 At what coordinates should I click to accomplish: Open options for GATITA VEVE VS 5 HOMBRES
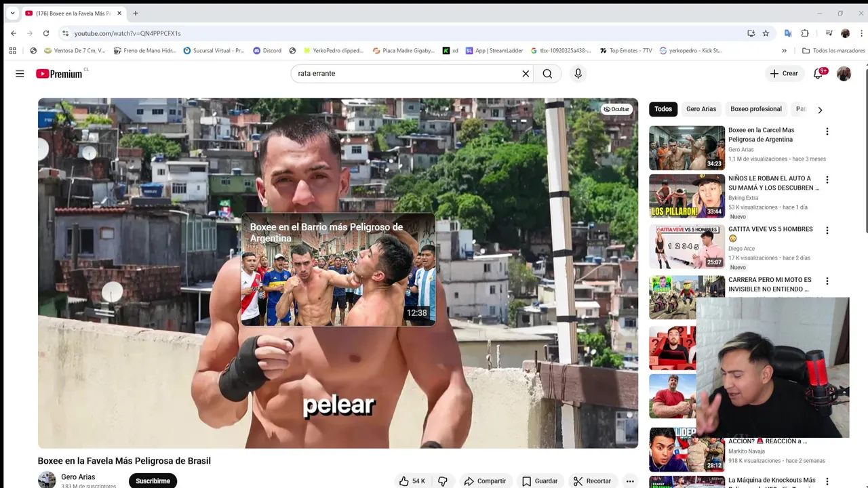point(827,230)
